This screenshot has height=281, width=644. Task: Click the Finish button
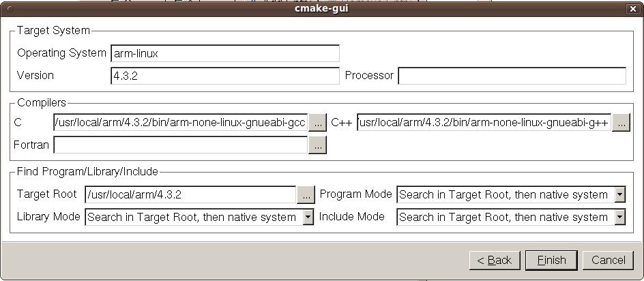551,260
